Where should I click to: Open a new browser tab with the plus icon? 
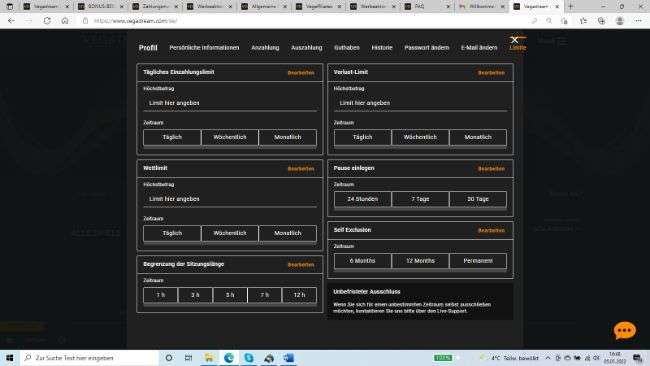(570, 7)
